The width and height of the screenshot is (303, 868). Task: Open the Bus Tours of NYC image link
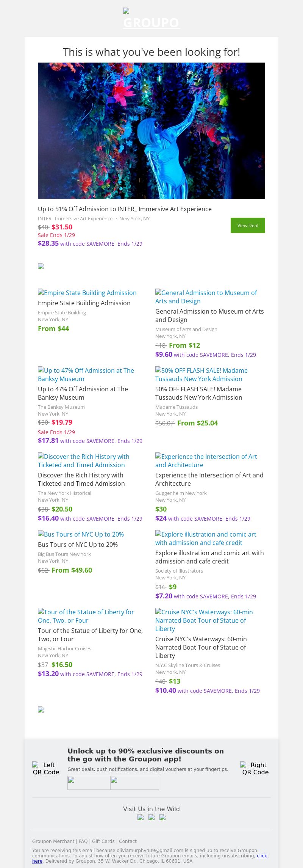81,534
